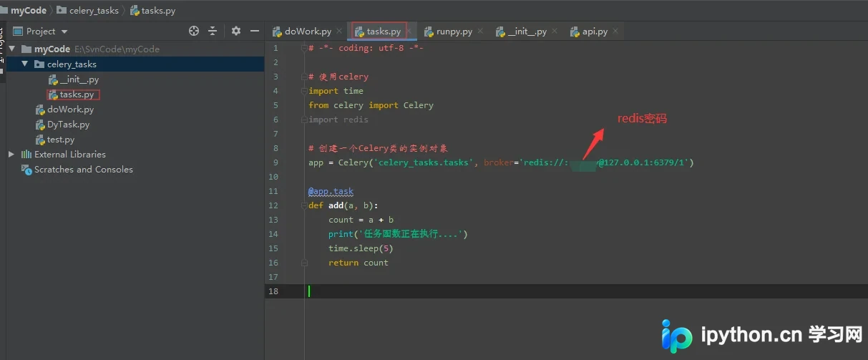The height and width of the screenshot is (360, 868).
Task: Close the runpy.py editor tab
Action: coord(480,31)
